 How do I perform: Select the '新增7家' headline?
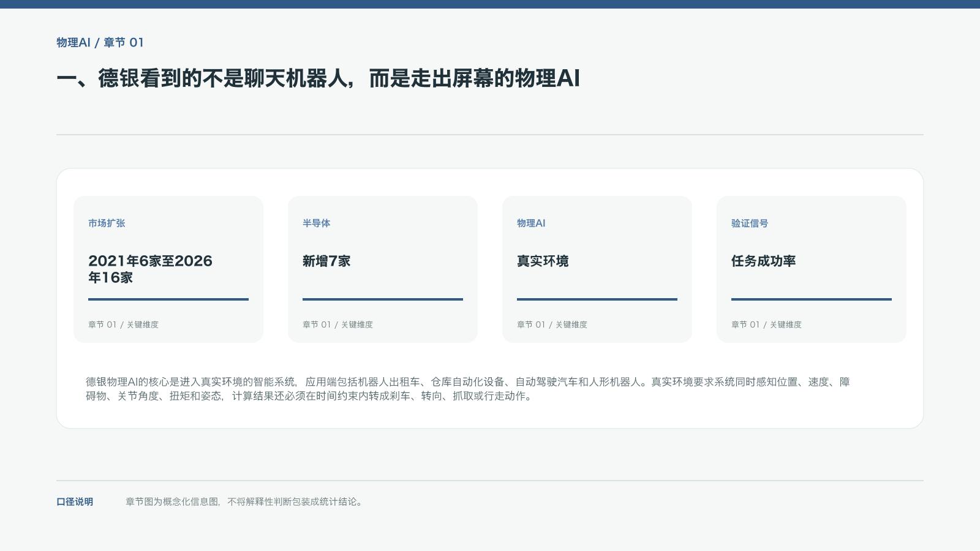pos(326,261)
